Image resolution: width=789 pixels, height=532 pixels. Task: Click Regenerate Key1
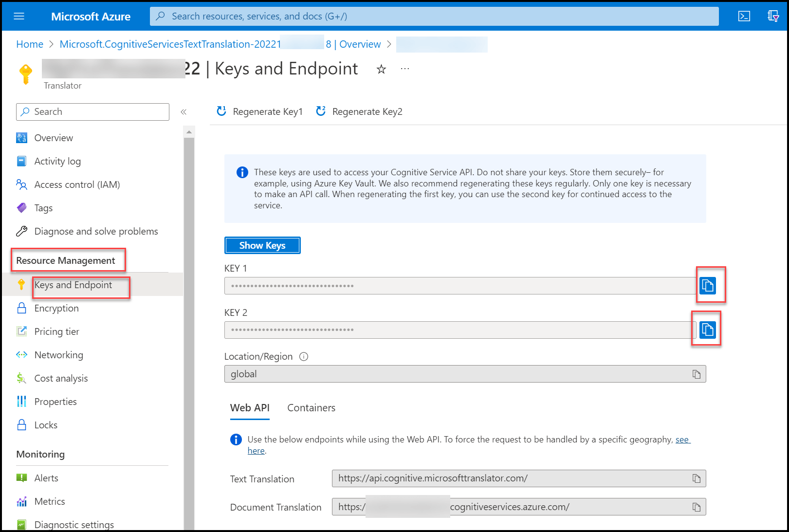[x=260, y=111]
